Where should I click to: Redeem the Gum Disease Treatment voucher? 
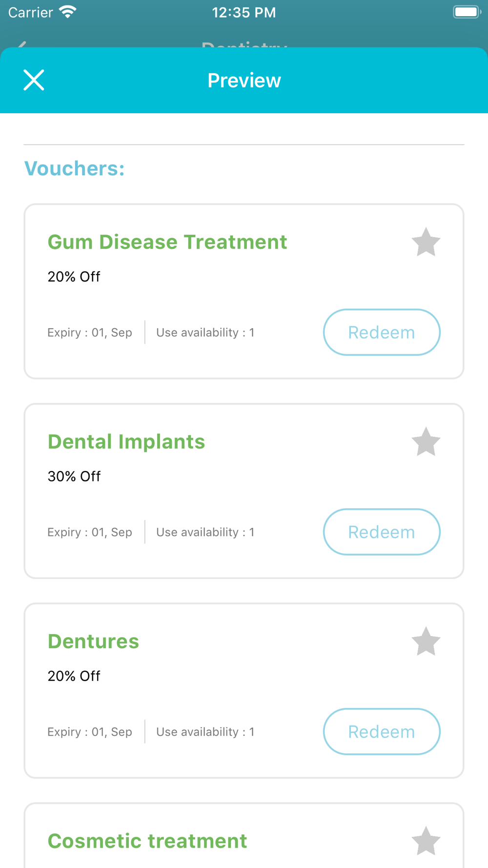pos(382,332)
